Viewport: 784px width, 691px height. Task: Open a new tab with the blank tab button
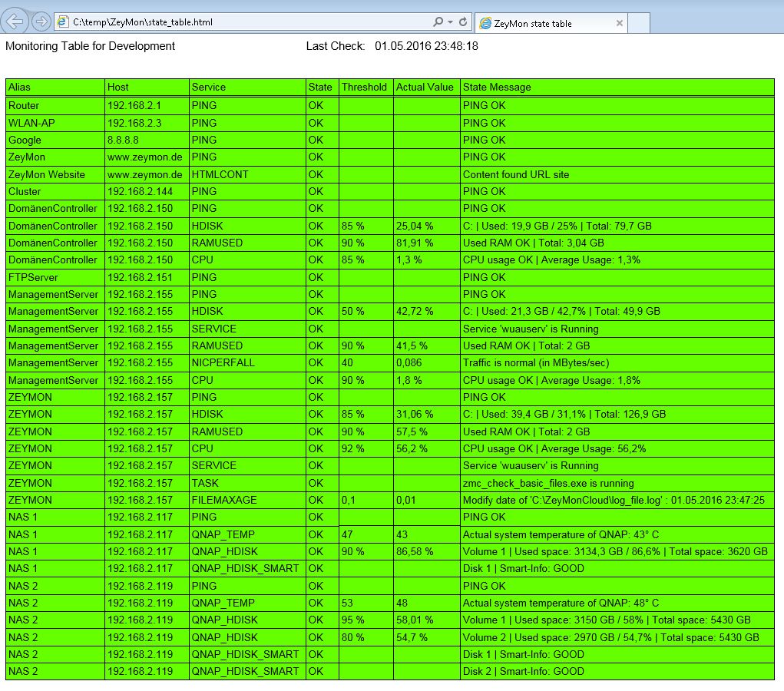coord(640,23)
